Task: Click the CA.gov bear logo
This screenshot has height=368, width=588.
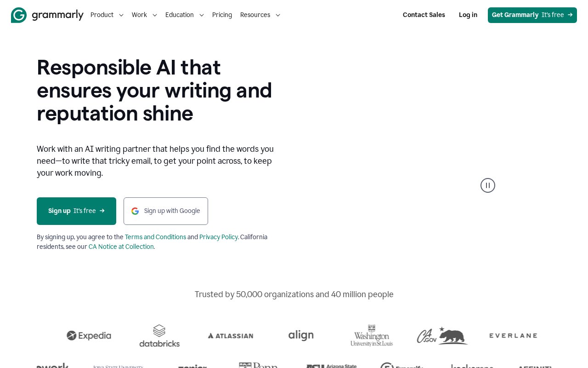Action: [x=442, y=335]
